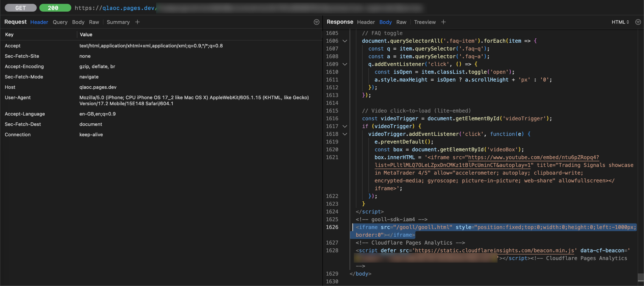644x286 pixels.
Task: Open the Response Treeview tab
Action: [425, 22]
